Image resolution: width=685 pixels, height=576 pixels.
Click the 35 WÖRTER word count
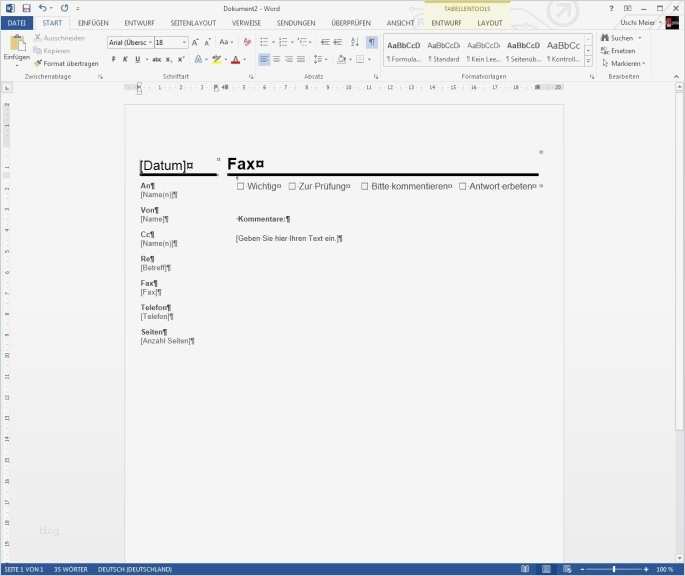coord(71,569)
